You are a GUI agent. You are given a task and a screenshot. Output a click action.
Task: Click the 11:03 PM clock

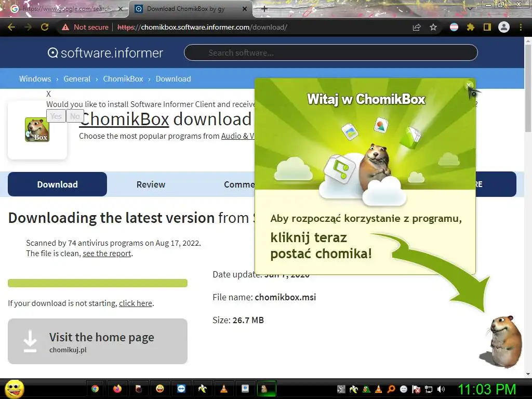point(487,389)
